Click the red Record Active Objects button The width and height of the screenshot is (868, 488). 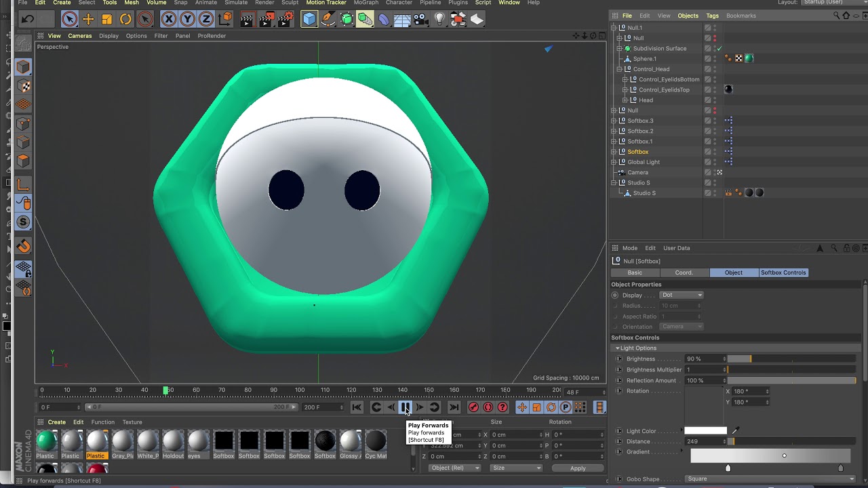[473, 407]
